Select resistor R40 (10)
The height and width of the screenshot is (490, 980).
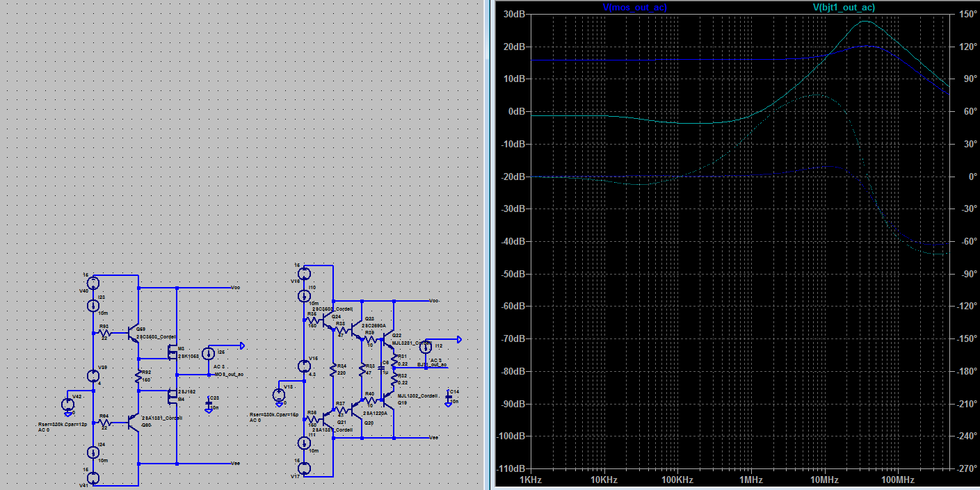370,400
